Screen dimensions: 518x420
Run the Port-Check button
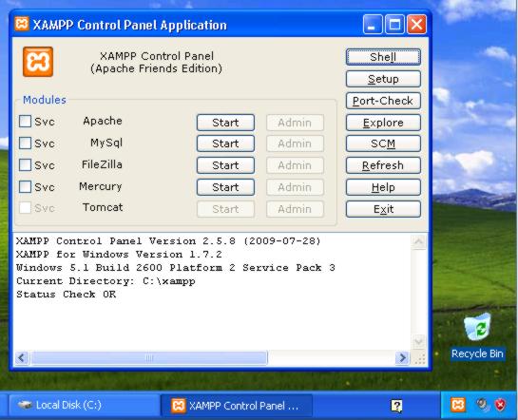(383, 101)
